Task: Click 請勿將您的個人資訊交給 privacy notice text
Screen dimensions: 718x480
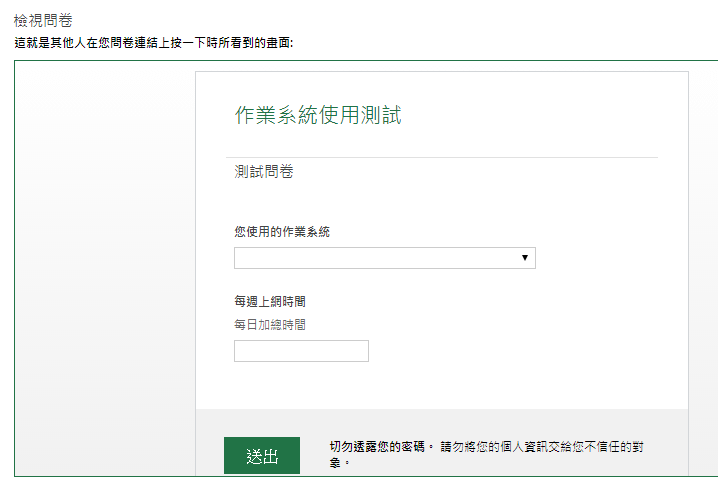Action: (x=506, y=446)
